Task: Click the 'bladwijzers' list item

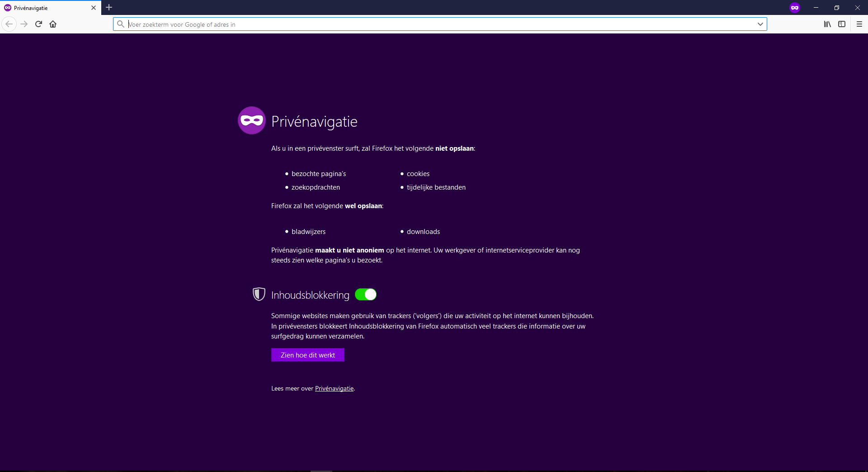Action: point(308,232)
